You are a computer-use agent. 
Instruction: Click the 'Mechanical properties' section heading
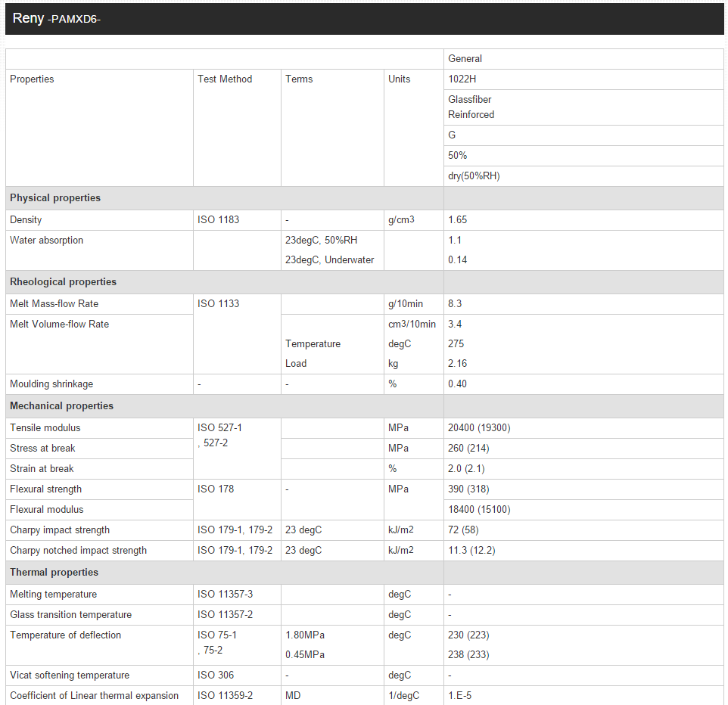coord(61,406)
